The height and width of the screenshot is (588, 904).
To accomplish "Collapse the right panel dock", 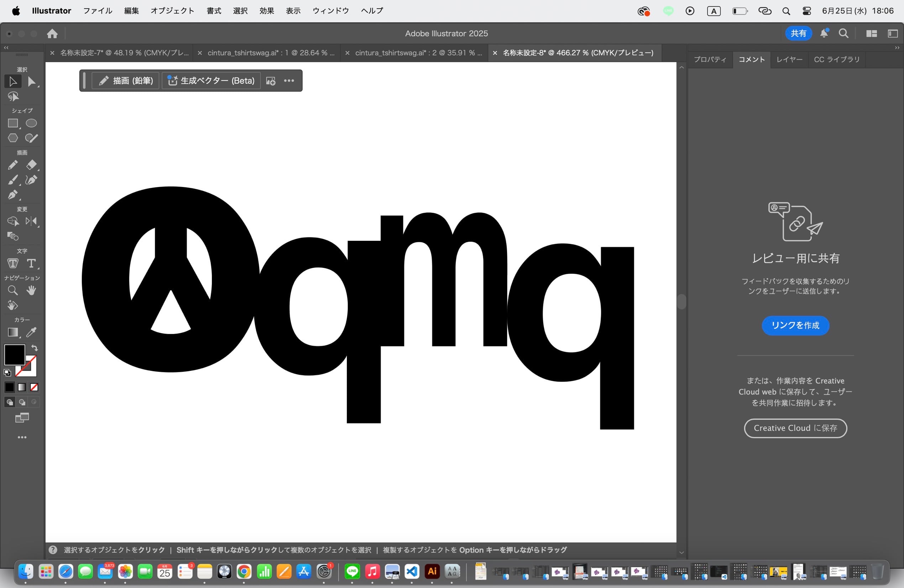I will (897, 48).
